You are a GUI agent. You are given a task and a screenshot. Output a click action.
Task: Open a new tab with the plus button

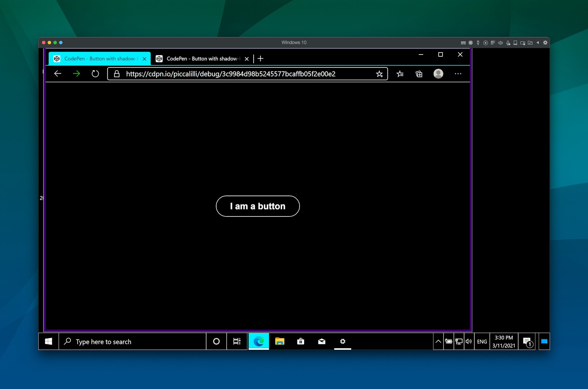(260, 59)
